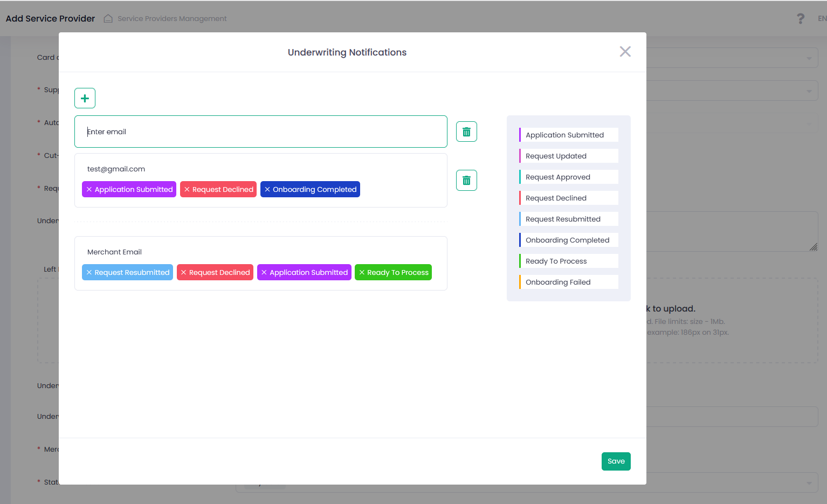Viewport: 827px width, 504px height.
Task: Select Request Updated notification type
Action: coord(569,156)
